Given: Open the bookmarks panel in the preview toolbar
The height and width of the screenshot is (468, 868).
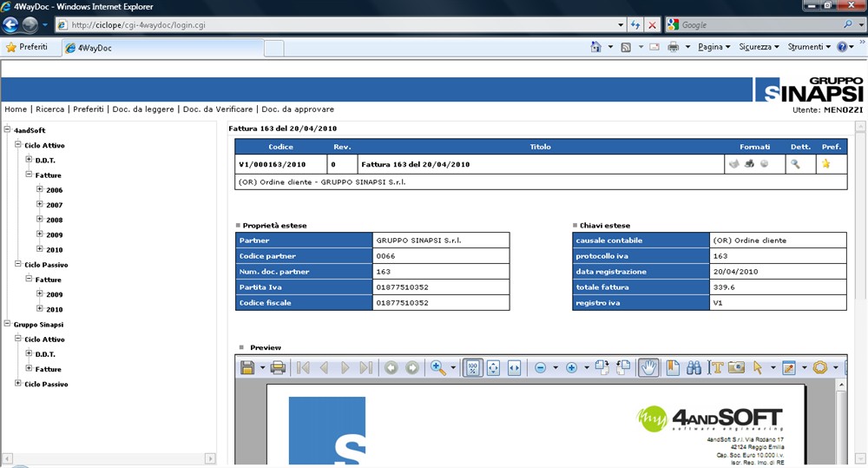Looking at the screenshot, I should point(673,368).
